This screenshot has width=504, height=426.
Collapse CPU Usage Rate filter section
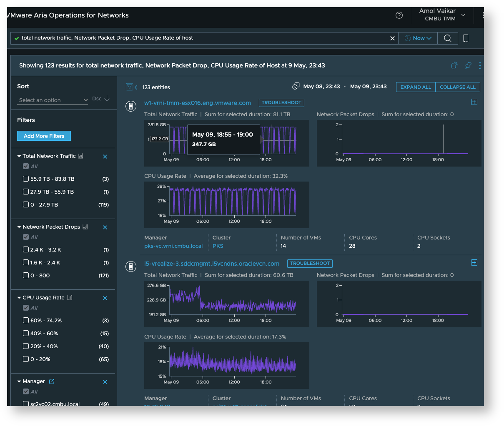point(19,298)
